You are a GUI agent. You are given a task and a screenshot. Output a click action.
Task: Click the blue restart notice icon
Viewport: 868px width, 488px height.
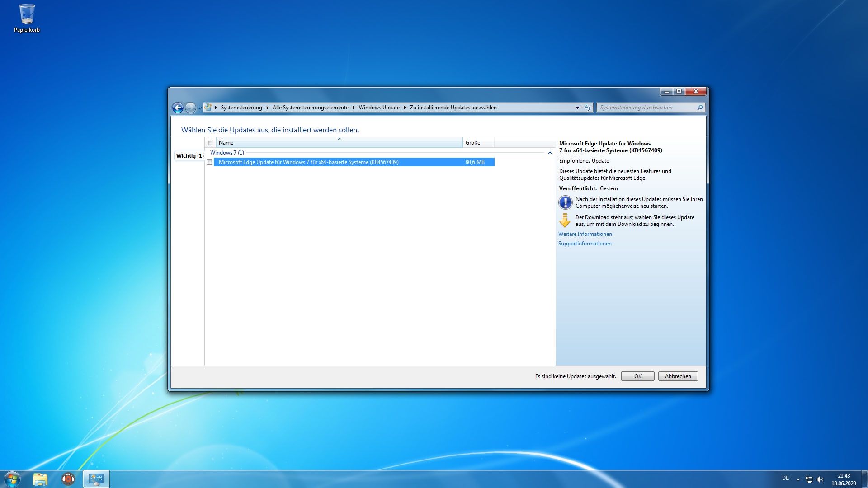[565, 202]
